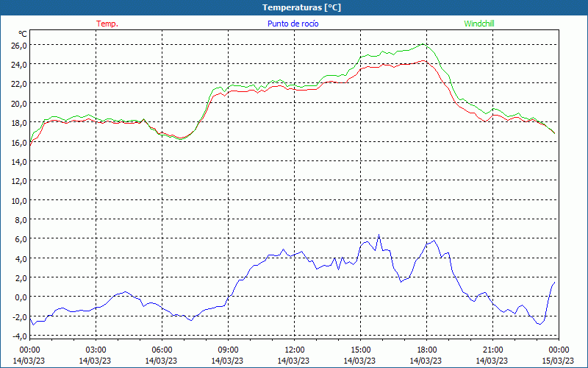Click the '21:00' time axis label

[492, 350]
